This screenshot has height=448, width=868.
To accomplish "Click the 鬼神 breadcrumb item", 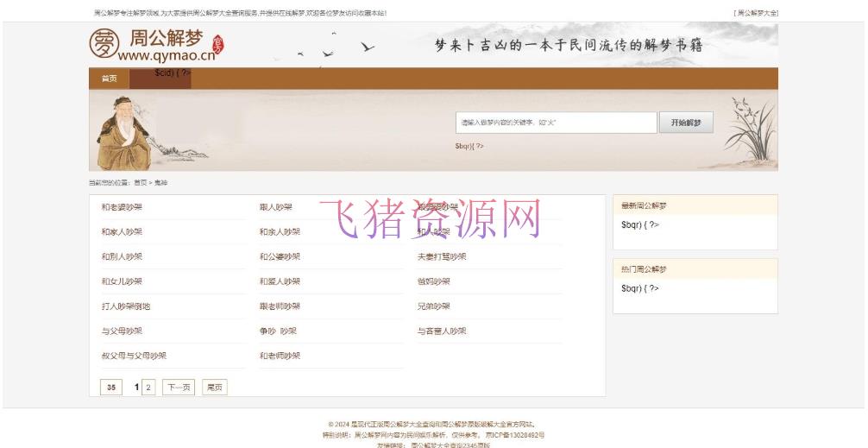I will coord(160,183).
